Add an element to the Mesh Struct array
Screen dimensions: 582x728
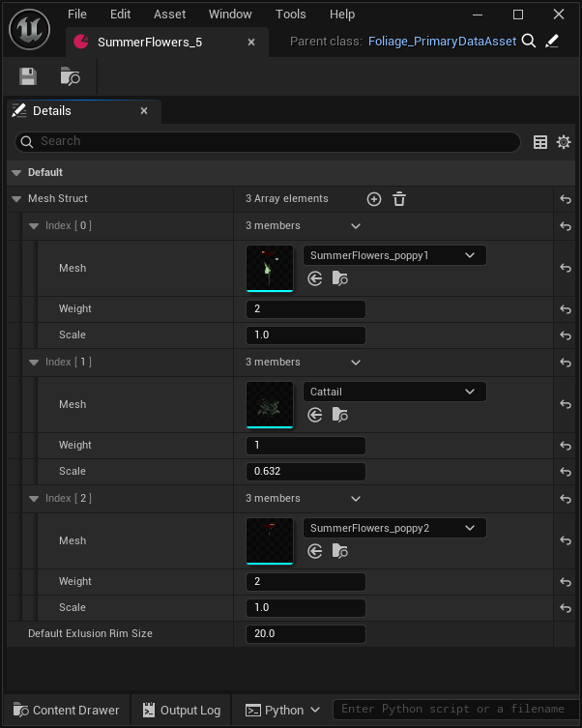click(x=373, y=199)
